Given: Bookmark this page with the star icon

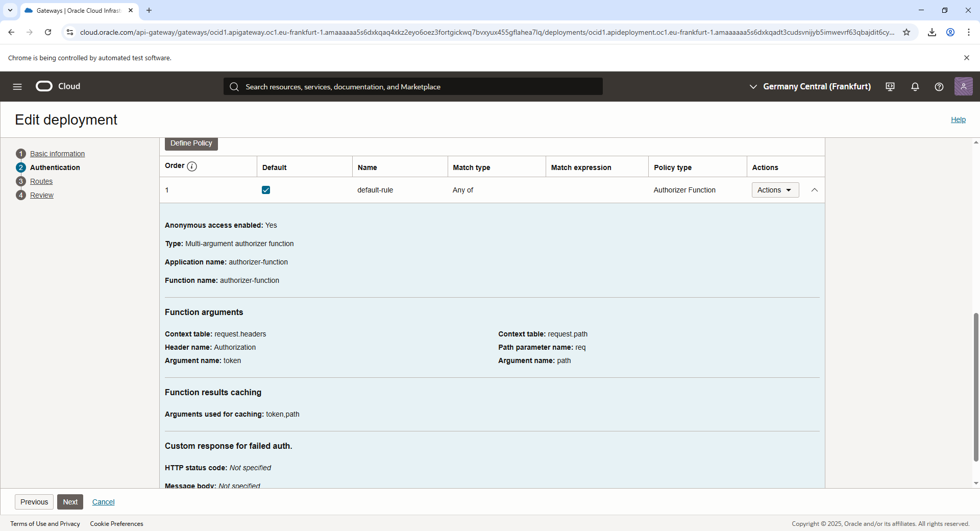Looking at the screenshot, I should click(x=906, y=32).
